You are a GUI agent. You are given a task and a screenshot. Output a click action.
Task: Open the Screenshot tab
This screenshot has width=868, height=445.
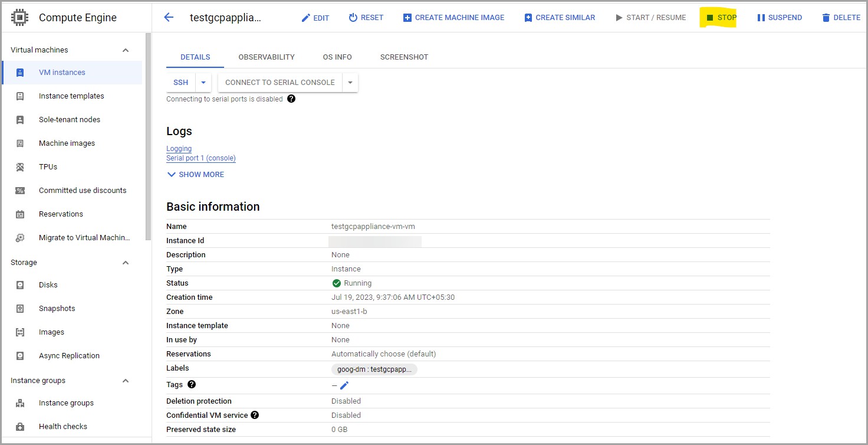[404, 57]
